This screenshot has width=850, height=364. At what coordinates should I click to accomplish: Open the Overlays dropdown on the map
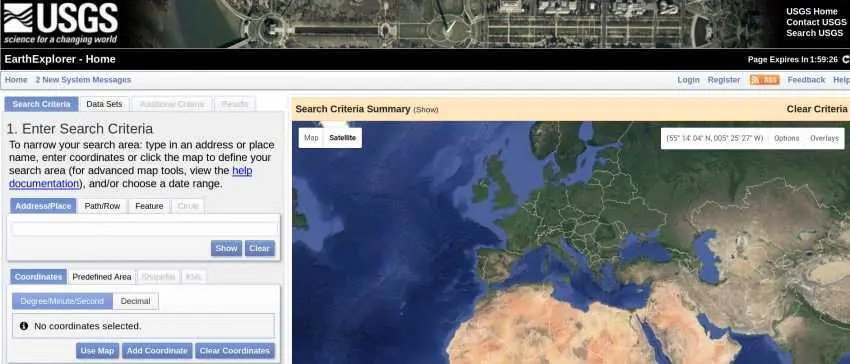pos(824,138)
